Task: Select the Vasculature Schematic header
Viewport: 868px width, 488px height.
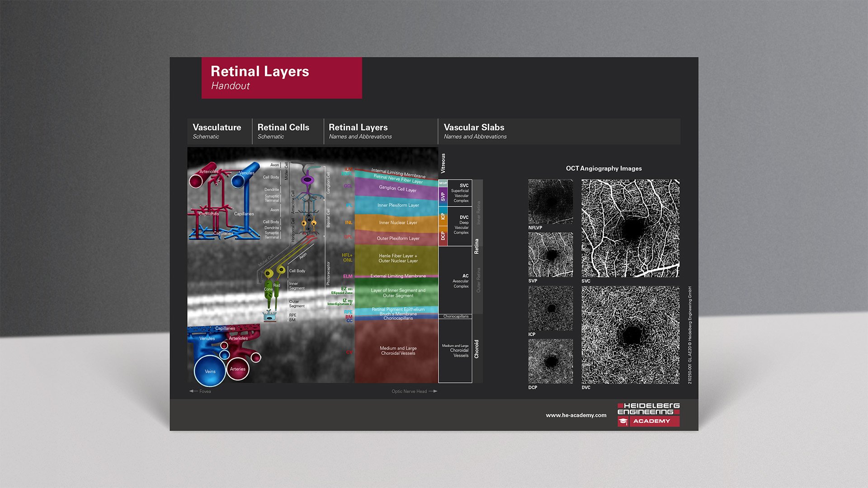Action: pos(217,131)
